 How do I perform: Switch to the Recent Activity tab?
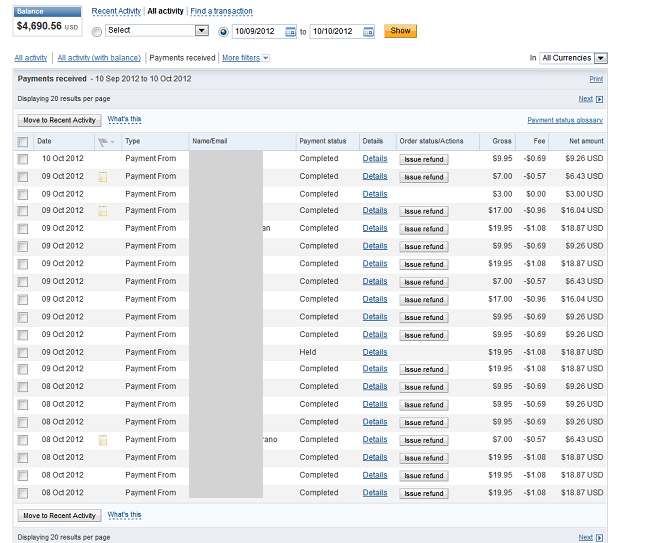[116, 11]
